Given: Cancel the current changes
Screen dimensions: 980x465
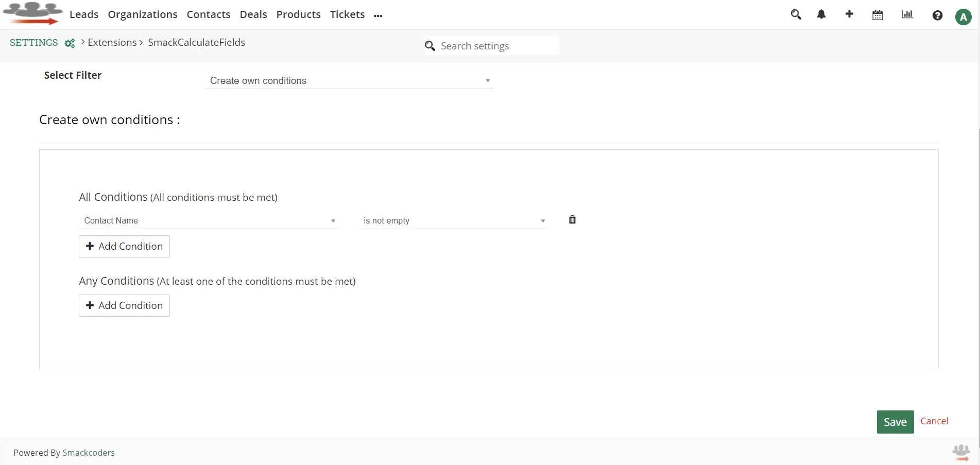Looking at the screenshot, I should coord(934,421).
